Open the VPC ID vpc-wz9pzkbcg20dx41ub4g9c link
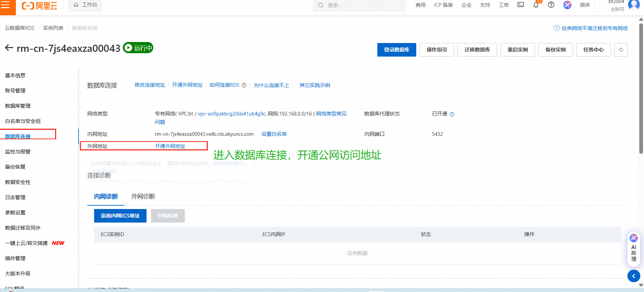The image size is (644, 292). [x=232, y=114]
